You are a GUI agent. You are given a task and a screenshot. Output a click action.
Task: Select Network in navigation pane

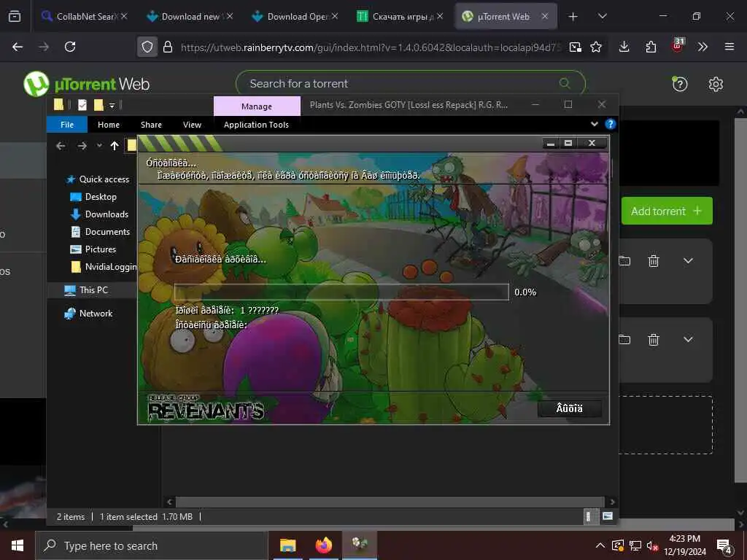click(89, 314)
